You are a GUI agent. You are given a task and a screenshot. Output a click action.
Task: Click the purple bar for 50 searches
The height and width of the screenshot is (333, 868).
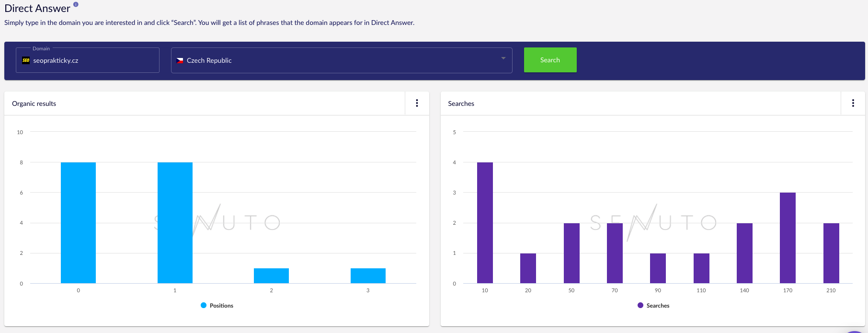click(x=571, y=253)
